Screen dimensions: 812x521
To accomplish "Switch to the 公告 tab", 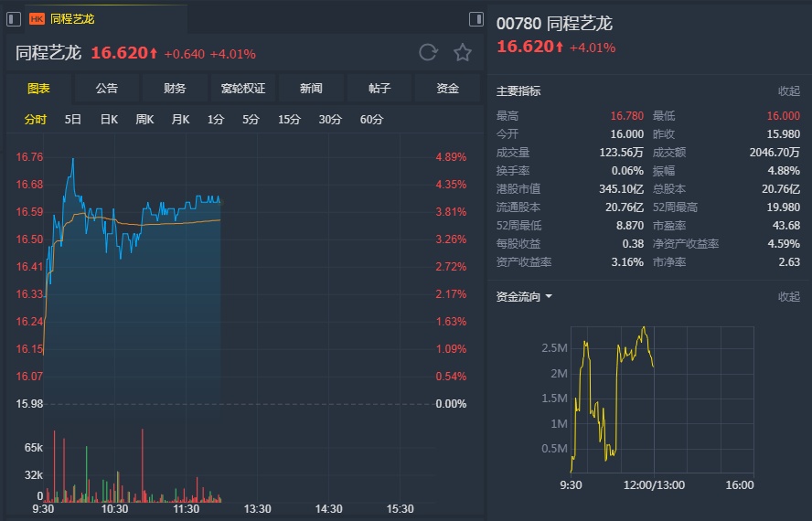I will (x=106, y=89).
